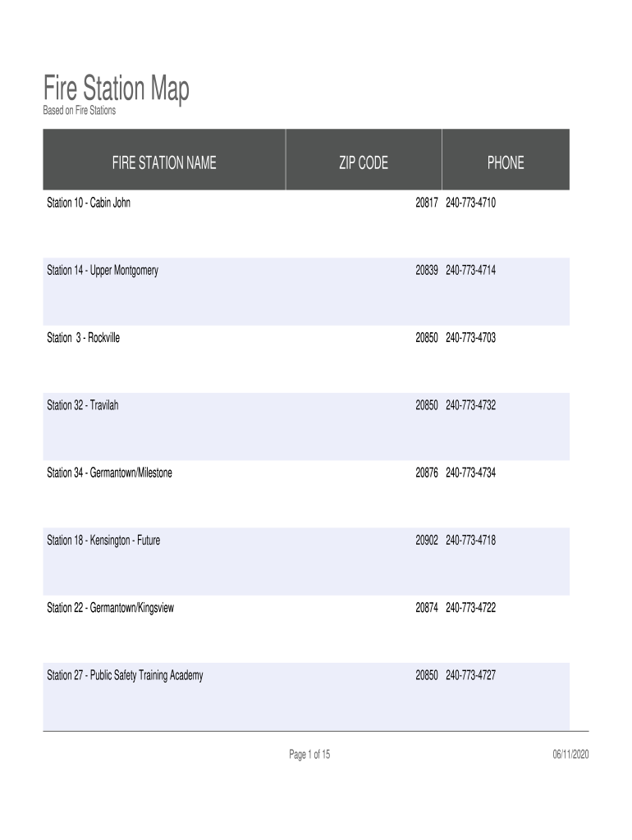632x840 pixels.
Task: Select Station 27 - Public Safety Training Academy
Action: [126, 675]
